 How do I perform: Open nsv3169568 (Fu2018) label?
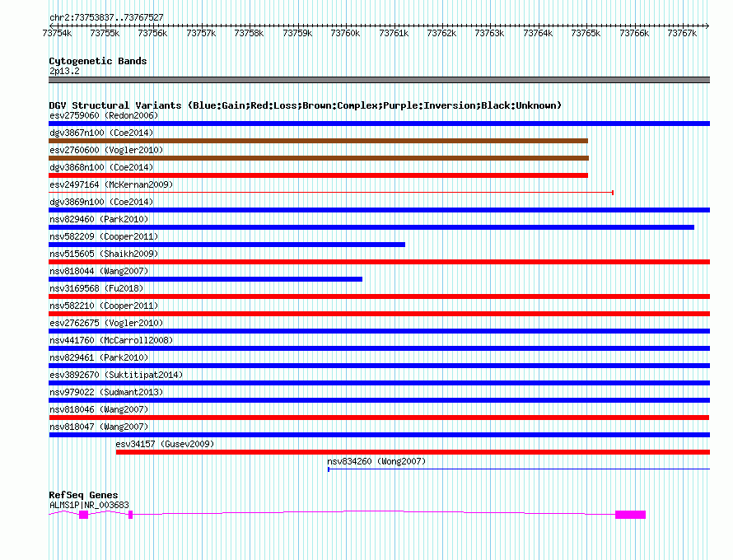click(x=96, y=288)
